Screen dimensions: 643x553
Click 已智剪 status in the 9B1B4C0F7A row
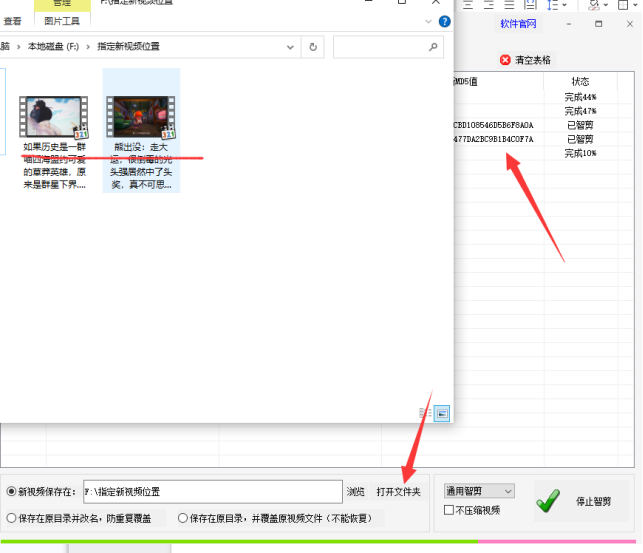click(x=580, y=139)
